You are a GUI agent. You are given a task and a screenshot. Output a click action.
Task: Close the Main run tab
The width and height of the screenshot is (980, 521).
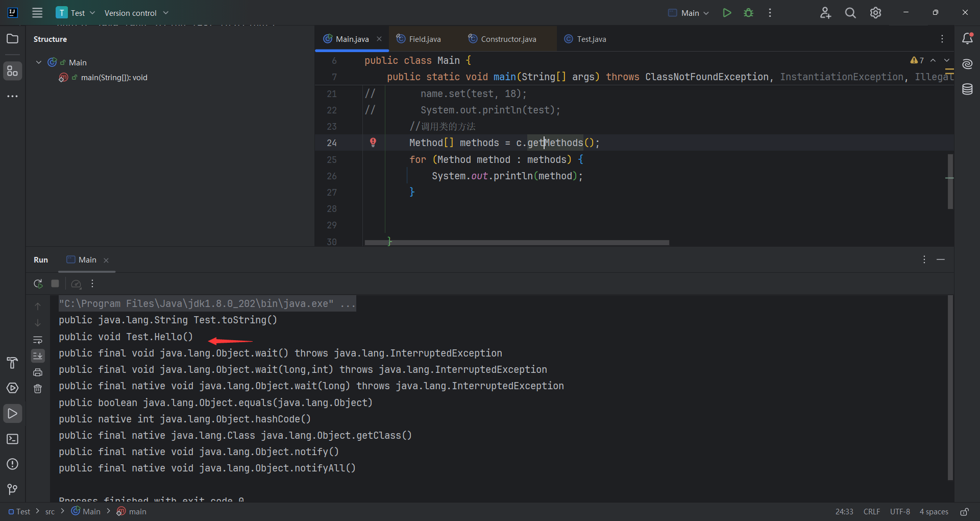106,260
